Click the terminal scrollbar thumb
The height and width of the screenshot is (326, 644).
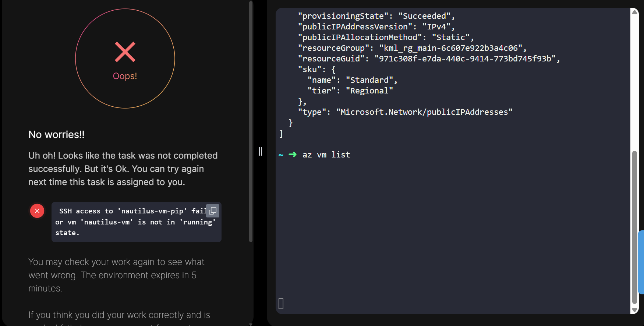(634, 227)
